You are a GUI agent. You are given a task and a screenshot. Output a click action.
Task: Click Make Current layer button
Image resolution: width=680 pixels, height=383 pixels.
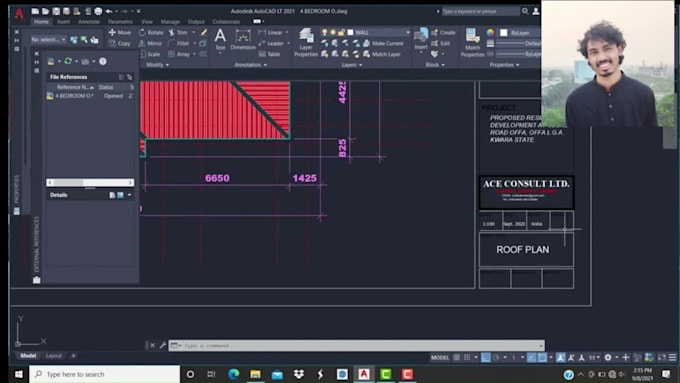[383, 43]
